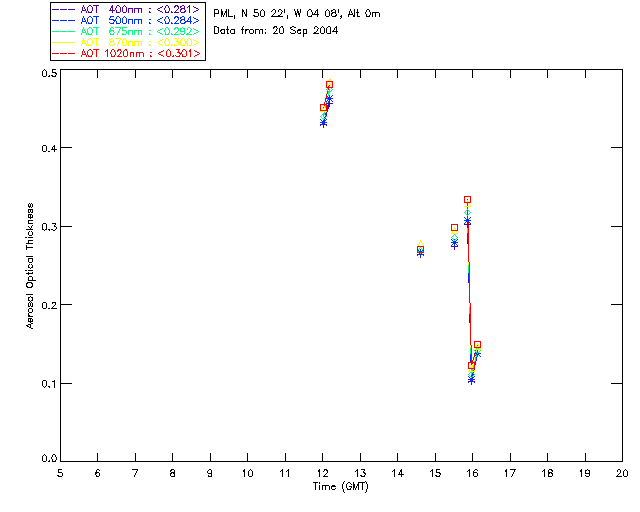The image size is (640, 512).
Task: Click the 0.2 y-axis tick label
Action: (49, 305)
